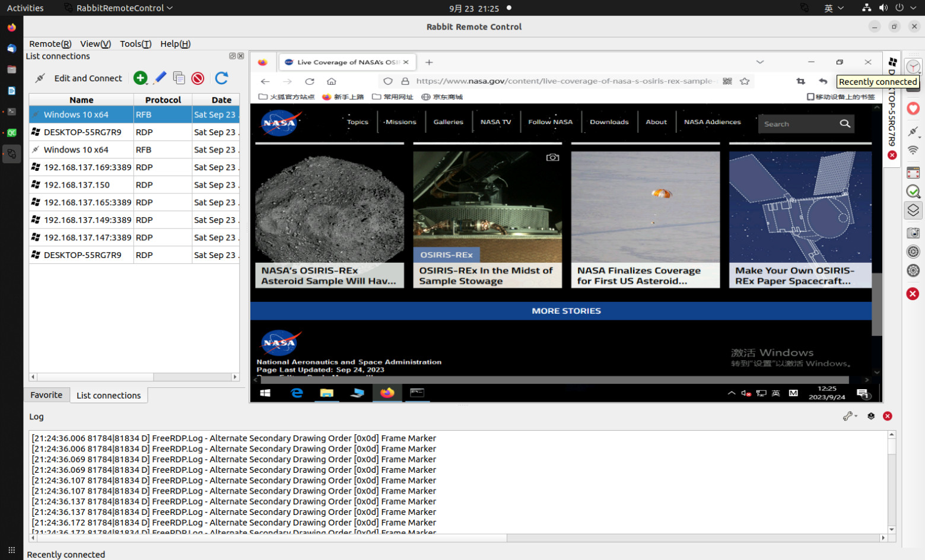The image size is (925, 560).
Task: Click the green Add connection icon
Action: coord(141,78)
